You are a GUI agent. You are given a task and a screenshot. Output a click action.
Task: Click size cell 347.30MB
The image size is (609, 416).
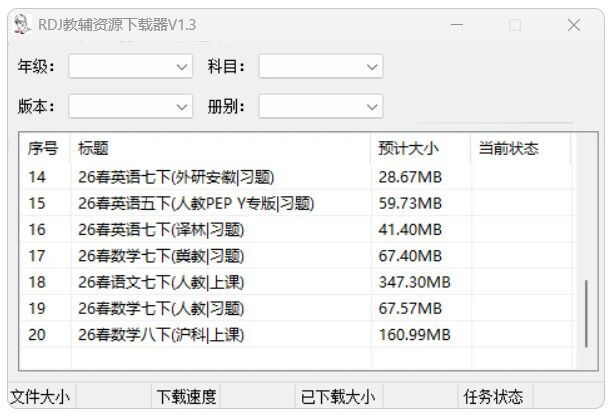coord(414,282)
